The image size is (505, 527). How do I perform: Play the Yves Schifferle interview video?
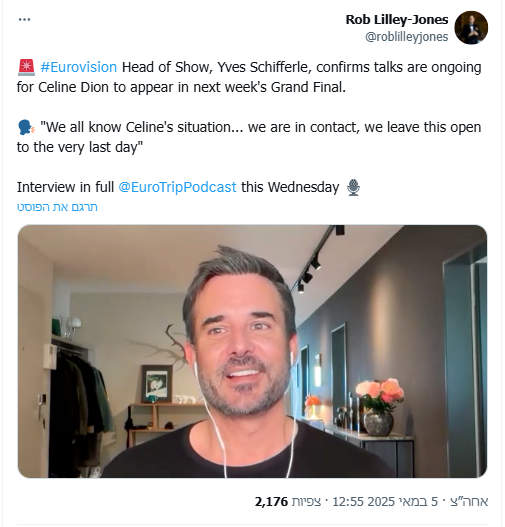tap(252, 351)
